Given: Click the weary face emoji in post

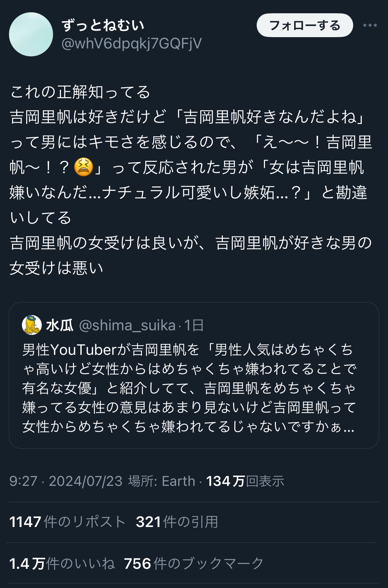Looking at the screenshot, I should click(83, 167).
